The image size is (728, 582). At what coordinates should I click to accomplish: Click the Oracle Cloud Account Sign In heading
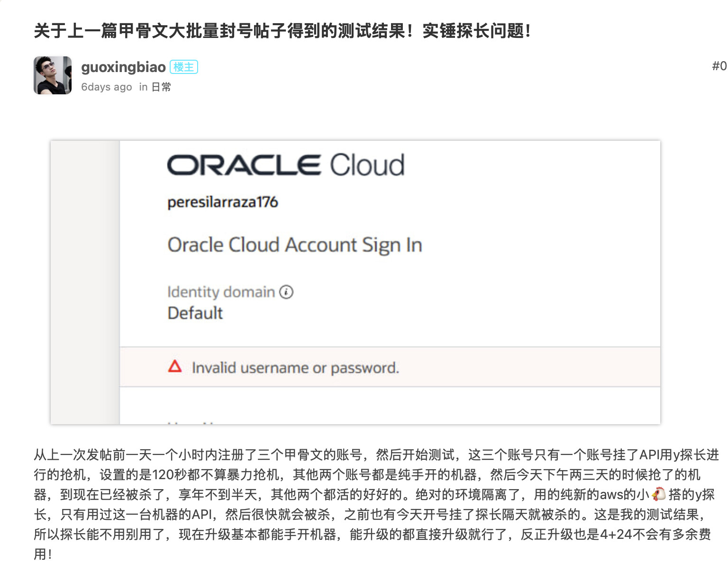[x=295, y=246]
